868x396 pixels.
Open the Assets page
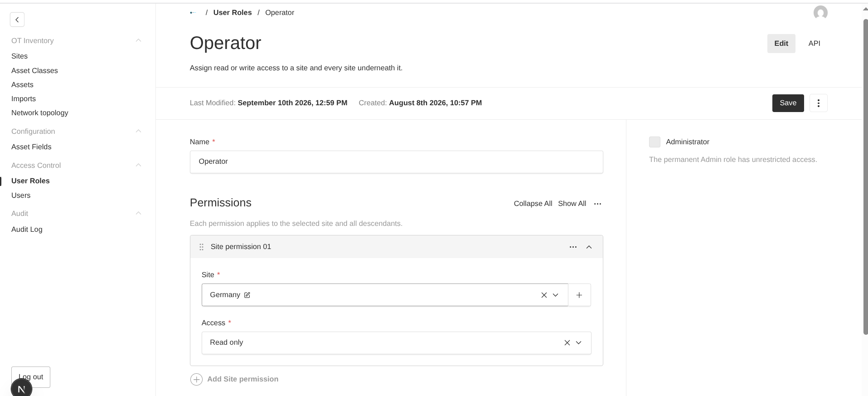pyautogui.click(x=22, y=85)
